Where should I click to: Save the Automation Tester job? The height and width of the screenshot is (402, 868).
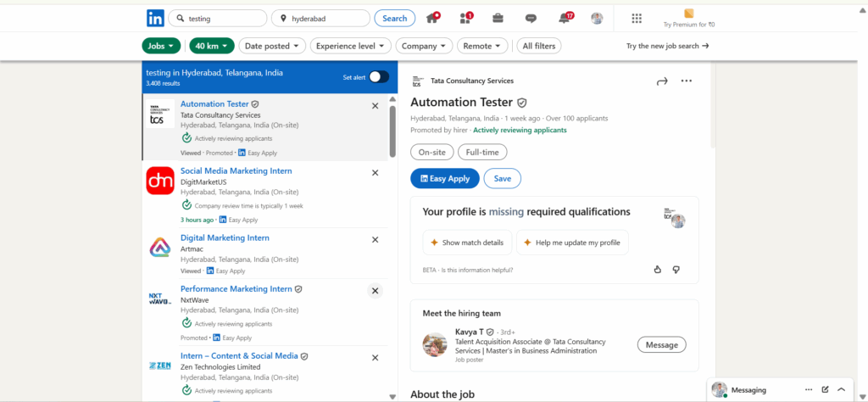503,178
